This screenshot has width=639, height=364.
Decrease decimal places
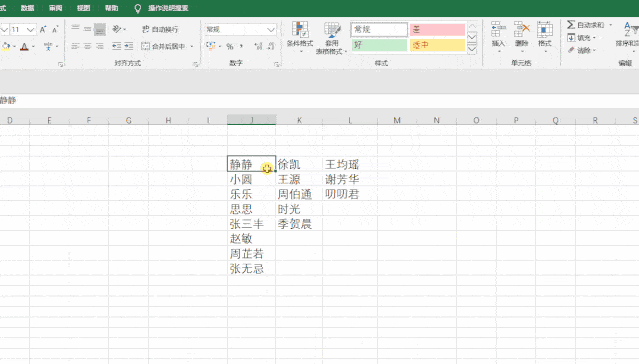[271, 46]
